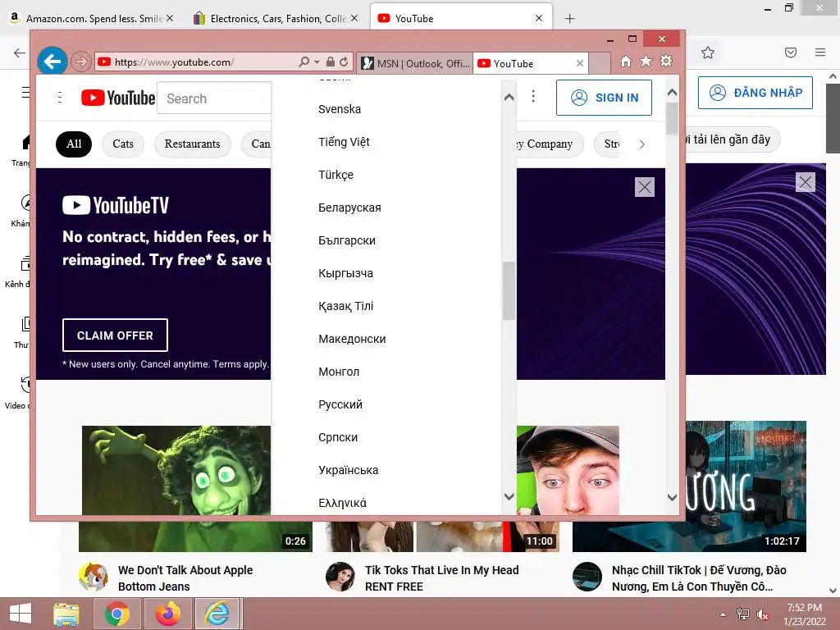
Task: Open Internet Explorer from taskbar
Action: point(217,614)
